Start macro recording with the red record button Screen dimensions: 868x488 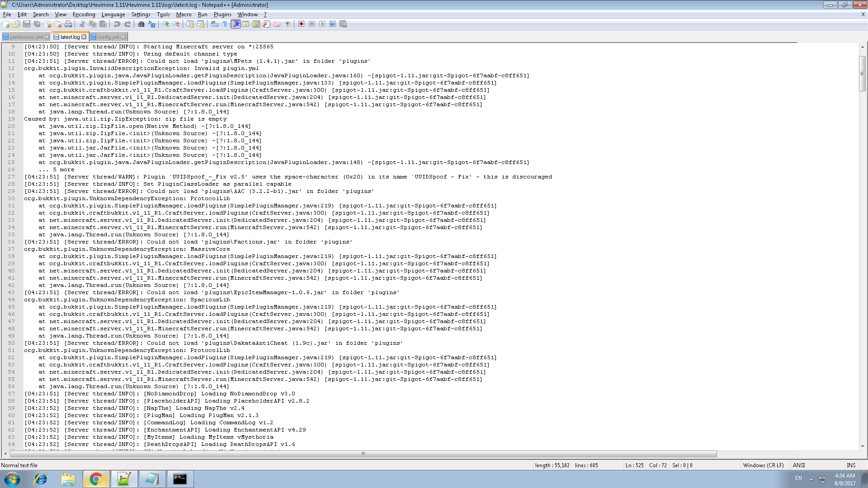(301, 24)
